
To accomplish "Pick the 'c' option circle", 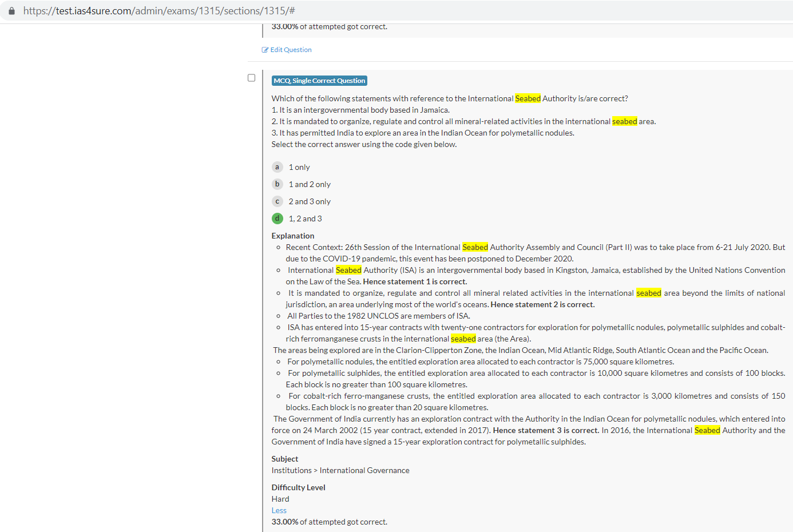I will pyautogui.click(x=277, y=201).
